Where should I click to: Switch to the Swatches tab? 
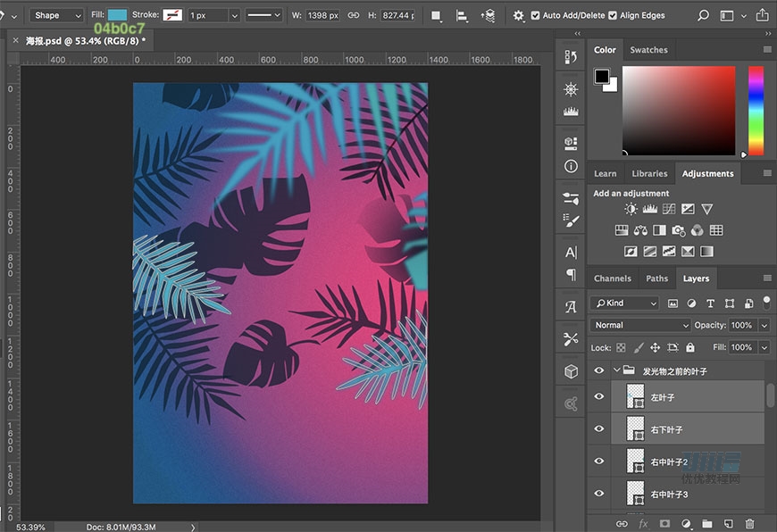pyautogui.click(x=648, y=50)
